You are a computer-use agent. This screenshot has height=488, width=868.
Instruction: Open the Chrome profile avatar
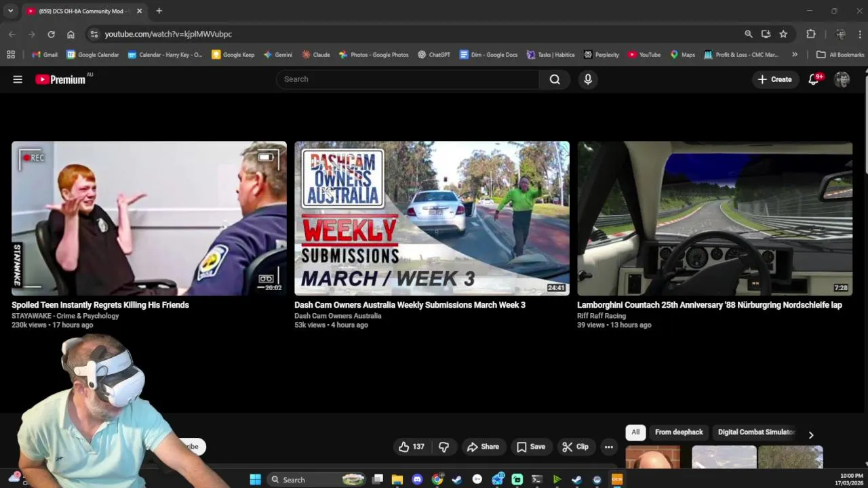tap(841, 34)
